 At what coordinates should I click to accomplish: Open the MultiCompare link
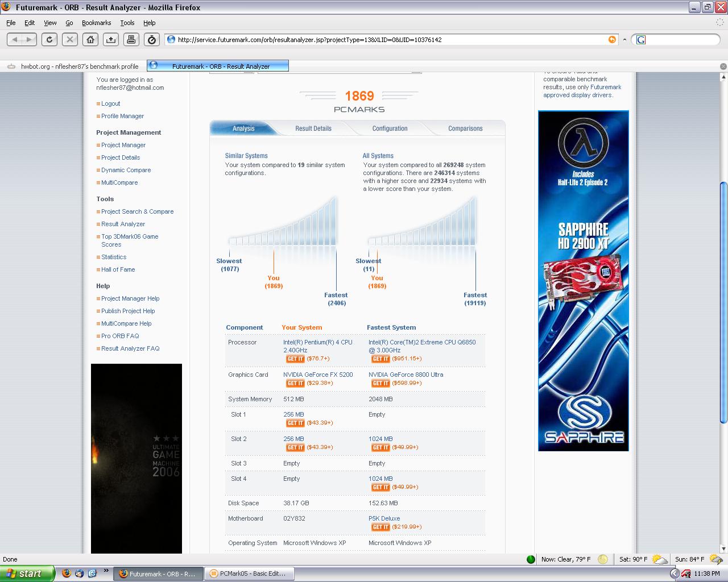(x=119, y=182)
